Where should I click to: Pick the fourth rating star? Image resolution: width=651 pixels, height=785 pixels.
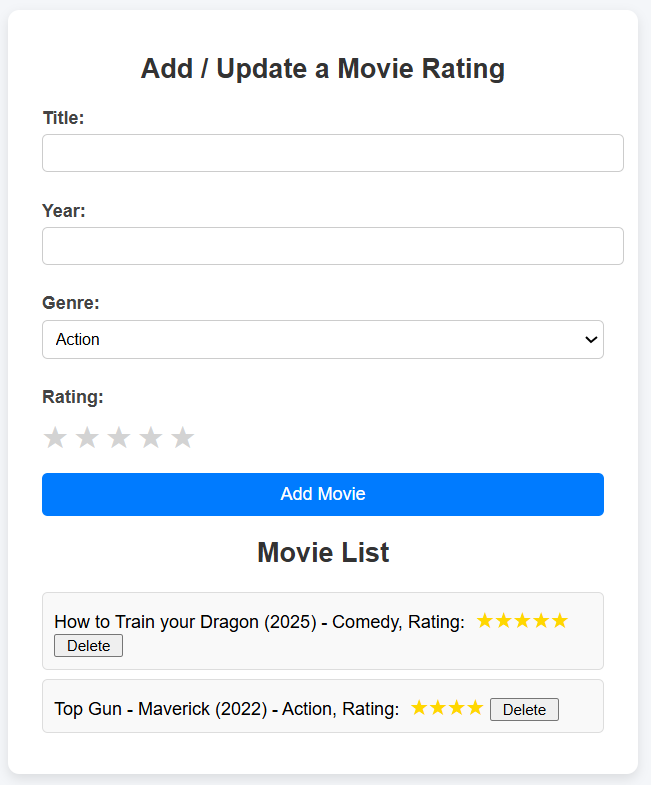pyautogui.click(x=151, y=438)
